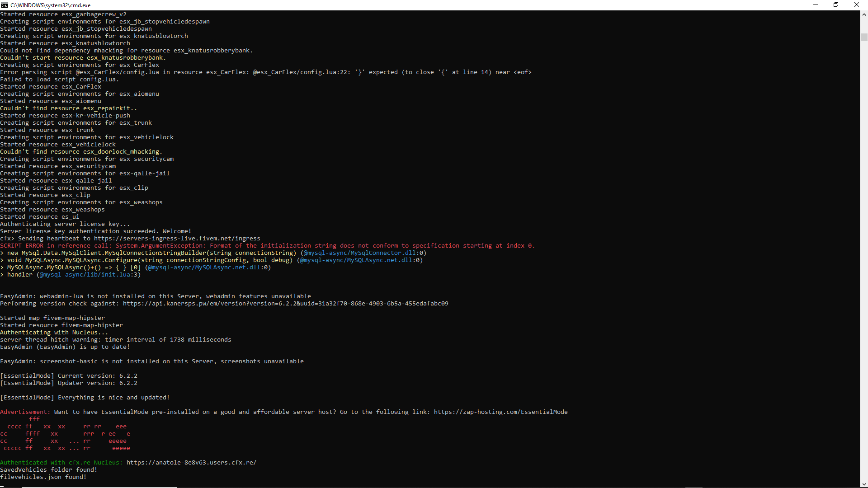Click 'Couldn't find resource esx_doorlock_mhacking.' line

click(x=81, y=152)
